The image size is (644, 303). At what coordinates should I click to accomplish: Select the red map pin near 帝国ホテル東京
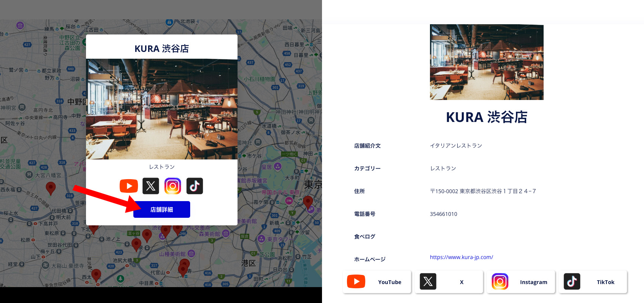(308, 203)
